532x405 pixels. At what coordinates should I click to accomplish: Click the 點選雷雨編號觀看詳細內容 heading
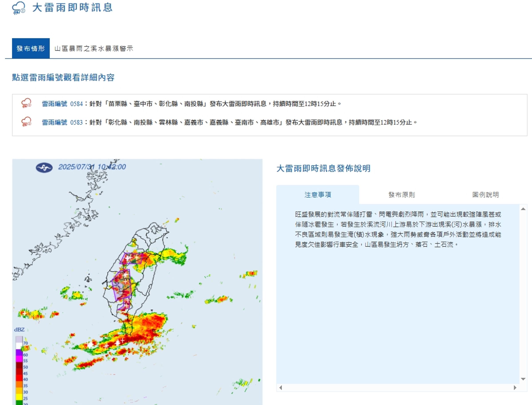coord(63,77)
